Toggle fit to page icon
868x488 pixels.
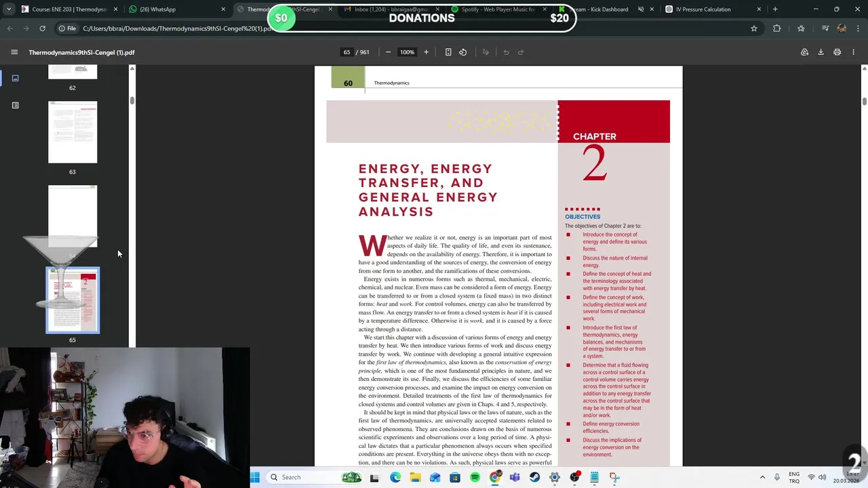pyautogui.click(x=448, y=52)
